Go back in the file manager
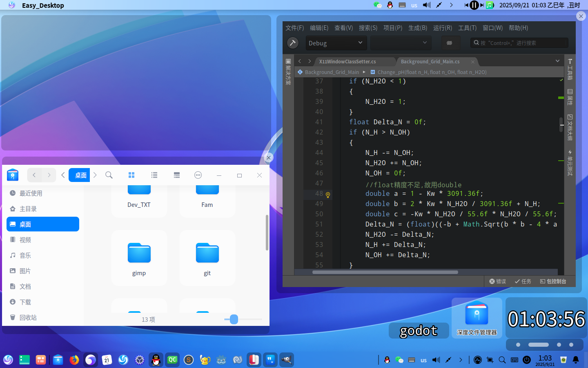 (34, 175)
